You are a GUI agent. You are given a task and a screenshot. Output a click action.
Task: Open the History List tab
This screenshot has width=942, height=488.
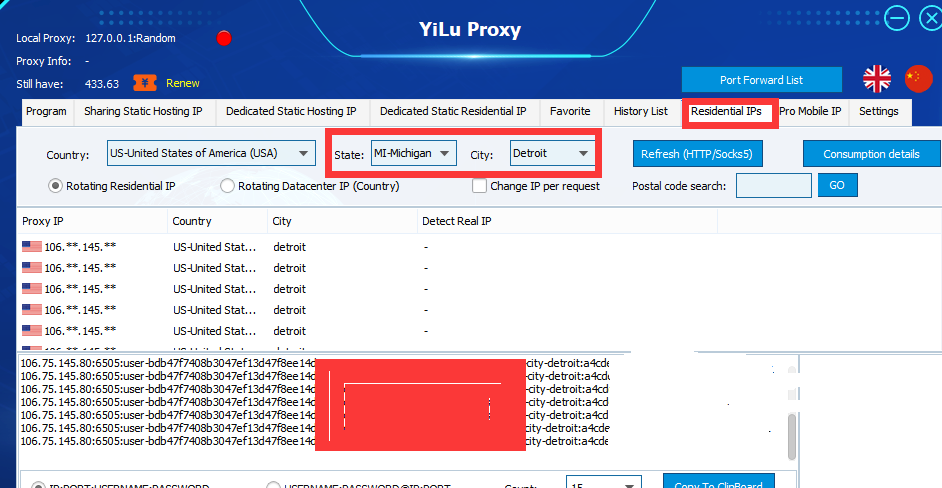click(641, 112)
